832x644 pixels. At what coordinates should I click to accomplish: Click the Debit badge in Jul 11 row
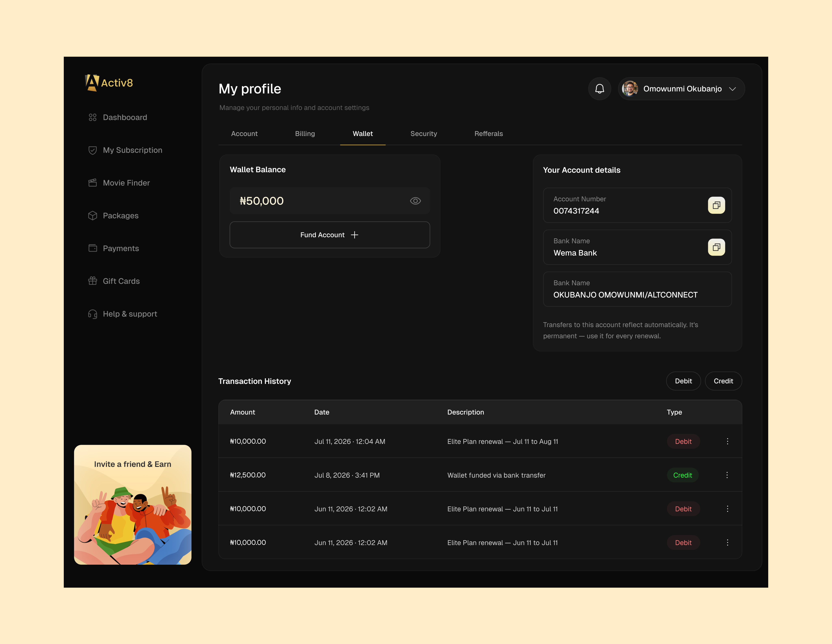tap(683, 441)
